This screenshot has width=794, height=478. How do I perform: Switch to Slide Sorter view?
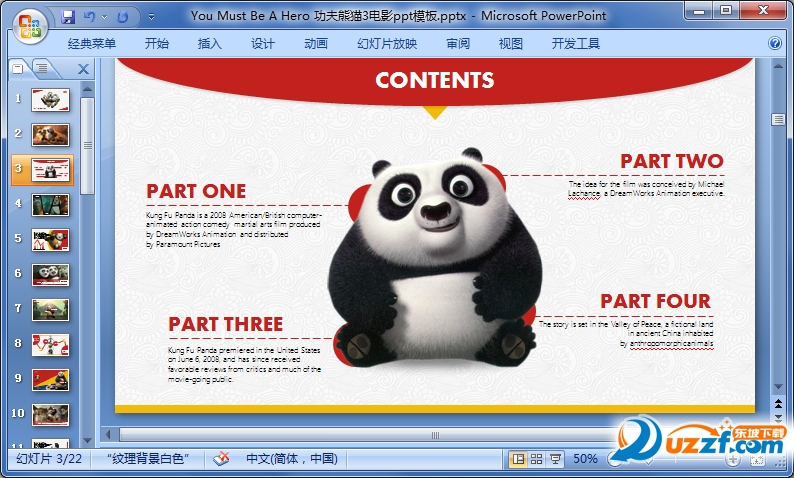coord(536,459)
